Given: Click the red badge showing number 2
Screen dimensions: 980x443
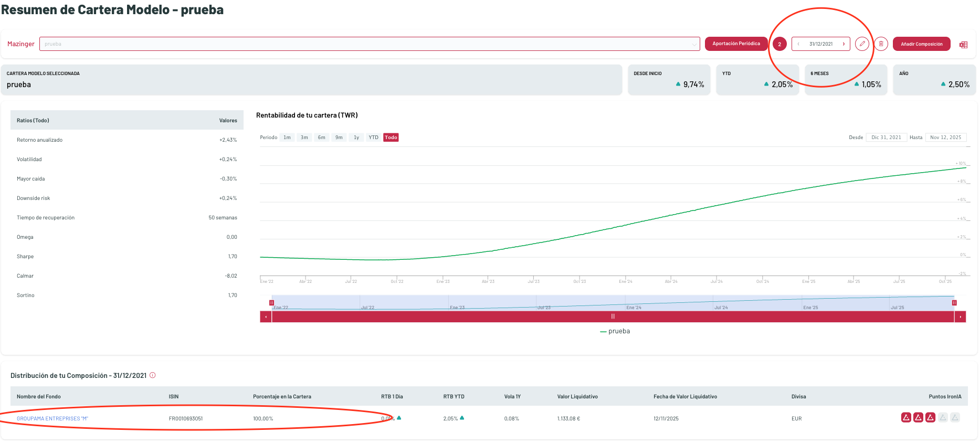Looking at the screenshot, I should 779,44.
